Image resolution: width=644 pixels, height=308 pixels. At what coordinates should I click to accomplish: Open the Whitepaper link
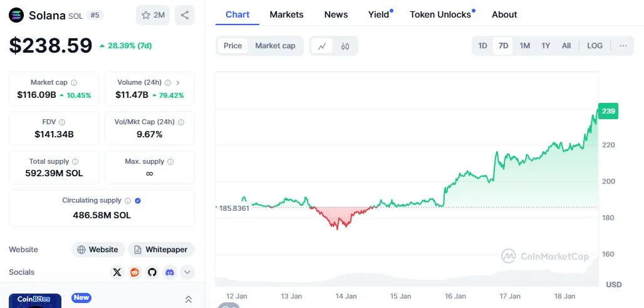[x=161, y=250]
